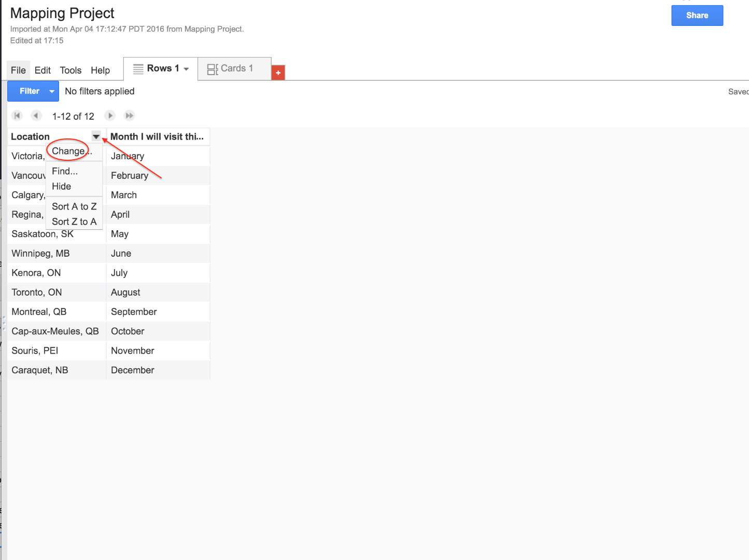Viewport: 749px width, 560px height.
Task: Jump to the first page of rows
Action: pos(17,115)
